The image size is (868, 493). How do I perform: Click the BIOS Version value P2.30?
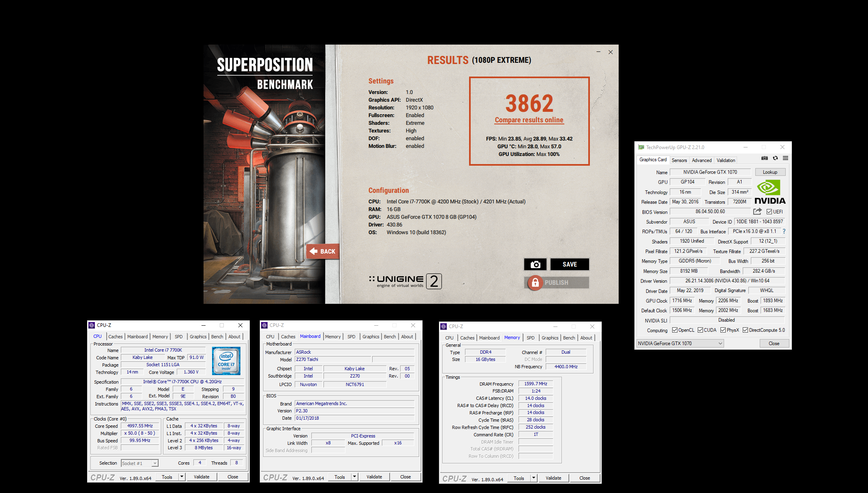coord(355,411)
